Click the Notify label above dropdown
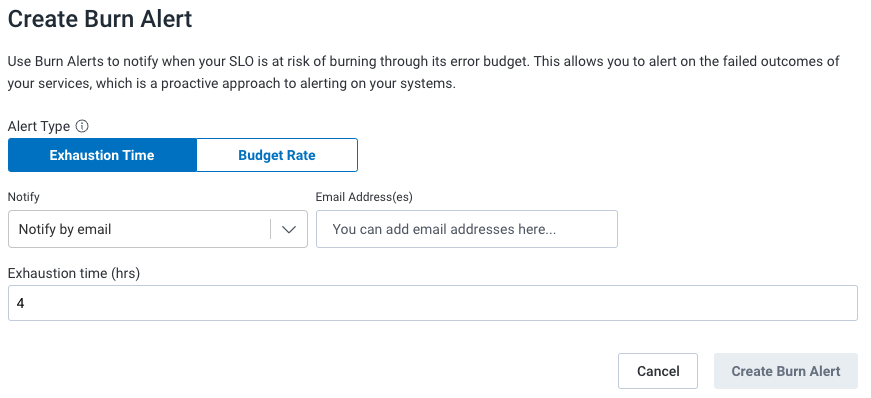This screenshot has height=398, width=871. [x=24, y=197]
